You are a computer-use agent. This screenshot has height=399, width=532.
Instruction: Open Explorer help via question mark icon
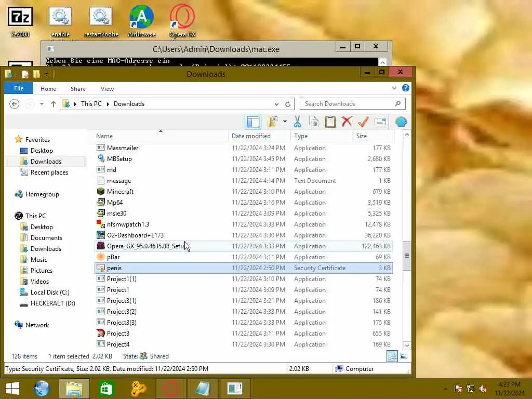405,88
